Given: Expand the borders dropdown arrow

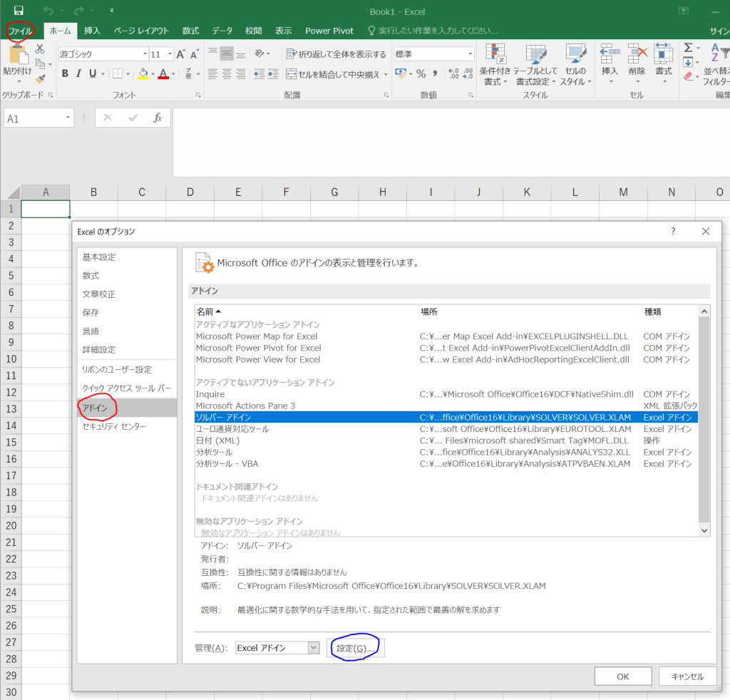Looking at the screenshot, I should [x=128, y=74].
